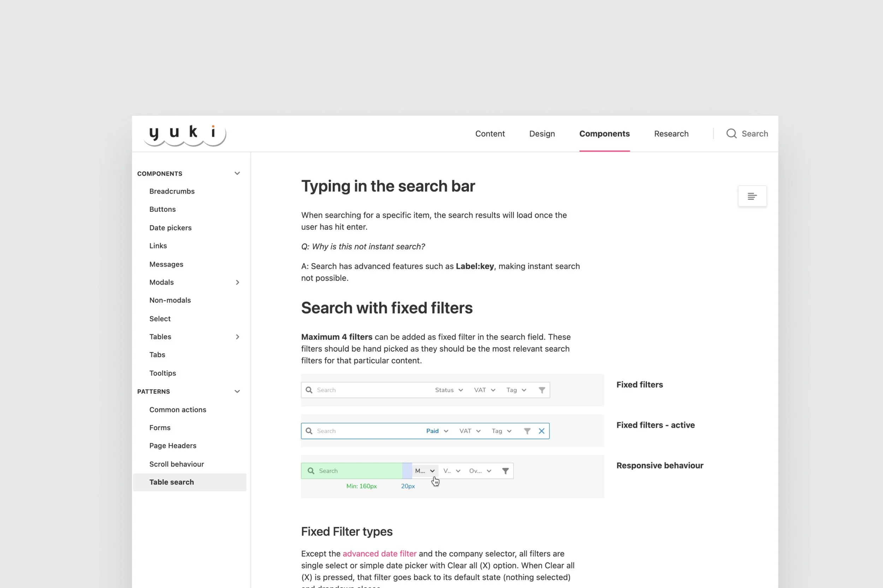This screenshot has width=883, height=588.
Task: Click the PATTERNS section header text
Action: [153, 392]
